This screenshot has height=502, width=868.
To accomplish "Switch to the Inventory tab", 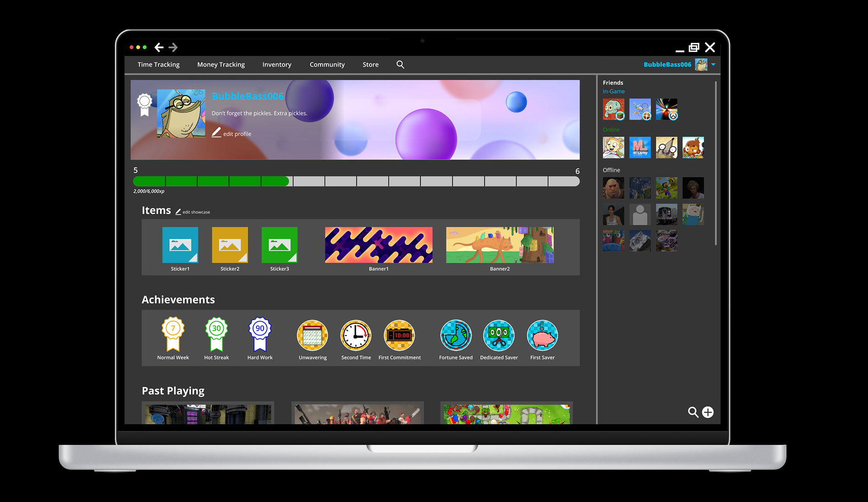I will pyautogui.click(x=277, y=65).
